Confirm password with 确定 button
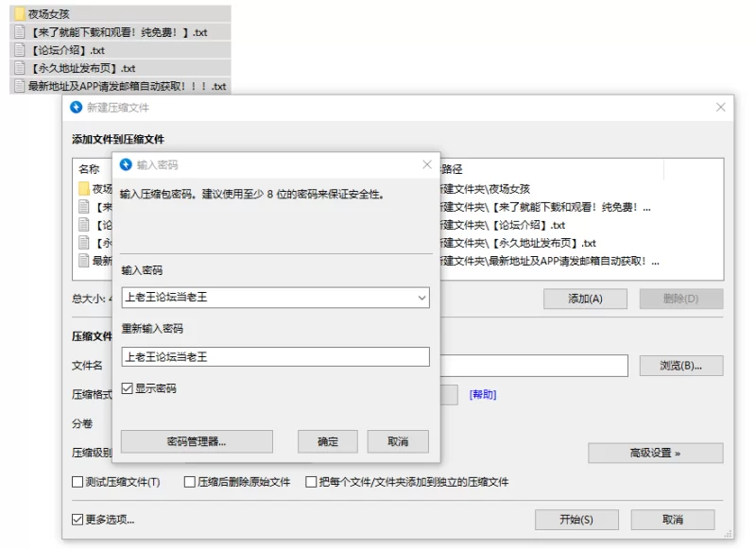This screenshot has height=549, width=756. pyautogui.click(x=328, y=441)
